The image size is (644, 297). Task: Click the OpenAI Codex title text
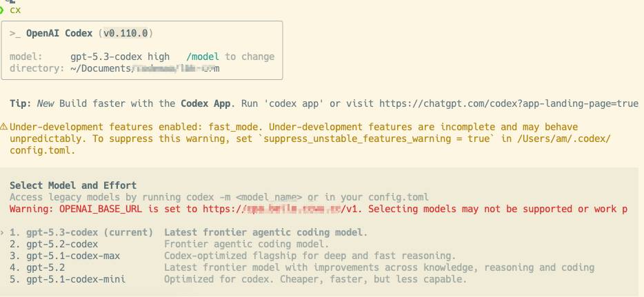point(59,33)
